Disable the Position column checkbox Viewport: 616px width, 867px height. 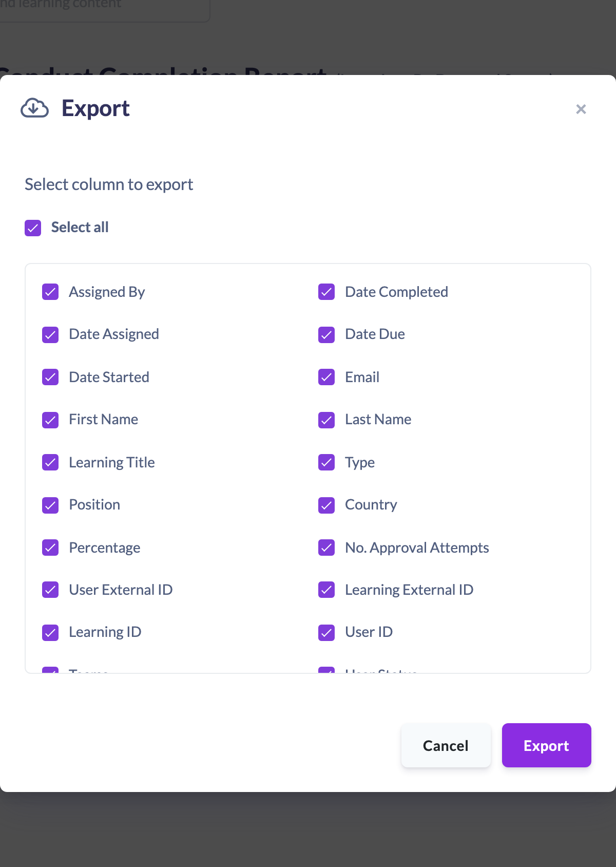point(50,505)
